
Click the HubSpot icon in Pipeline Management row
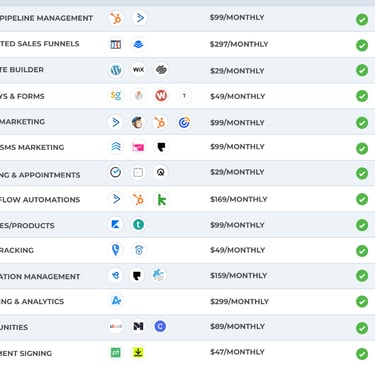pyautogui.click(x=116, y=18)
